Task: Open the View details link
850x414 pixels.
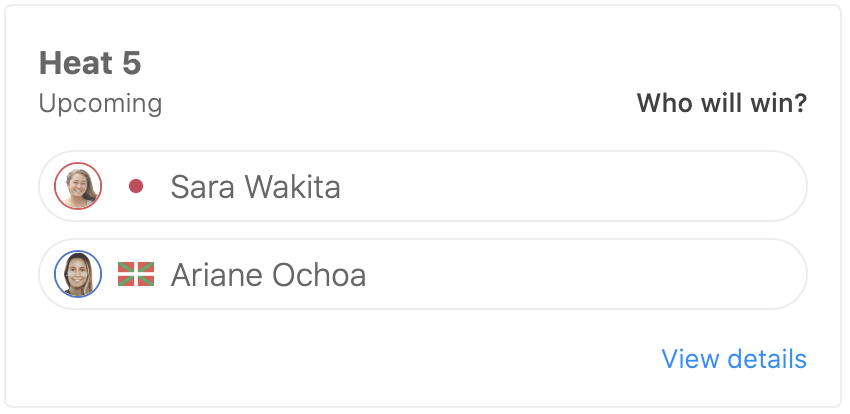Action: pyautogui.click(x=734, y=359)
